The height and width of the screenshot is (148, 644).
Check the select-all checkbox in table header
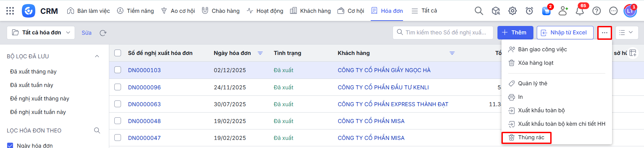[x=118, y=53]
